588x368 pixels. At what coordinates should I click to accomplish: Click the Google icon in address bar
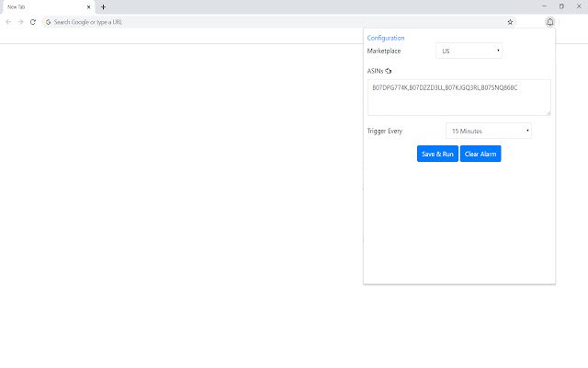pos(48,22)
